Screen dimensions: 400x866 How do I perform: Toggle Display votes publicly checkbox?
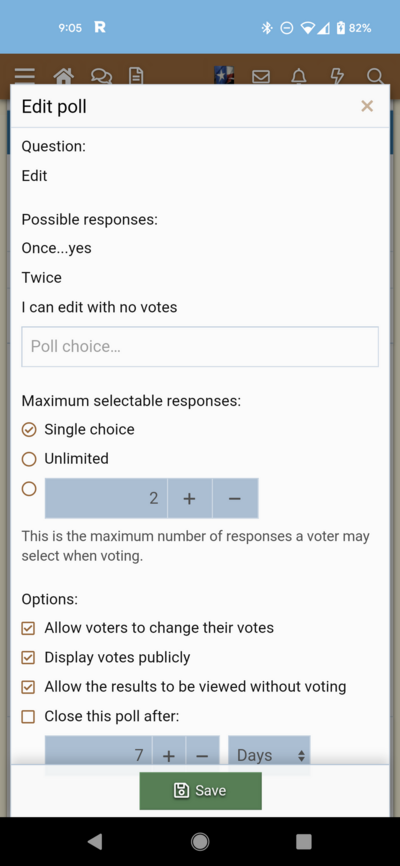point(28,658)
